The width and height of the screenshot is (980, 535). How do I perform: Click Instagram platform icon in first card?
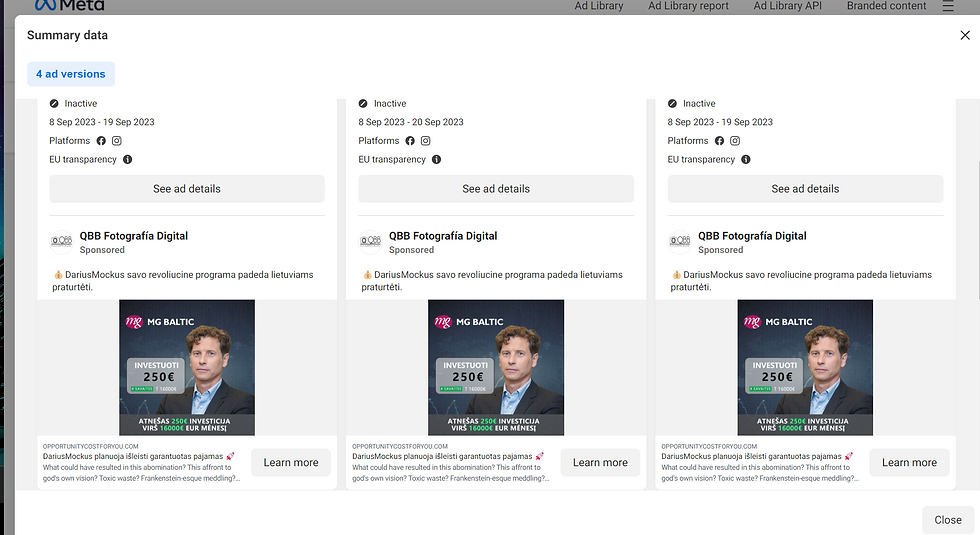click(116, 141)
